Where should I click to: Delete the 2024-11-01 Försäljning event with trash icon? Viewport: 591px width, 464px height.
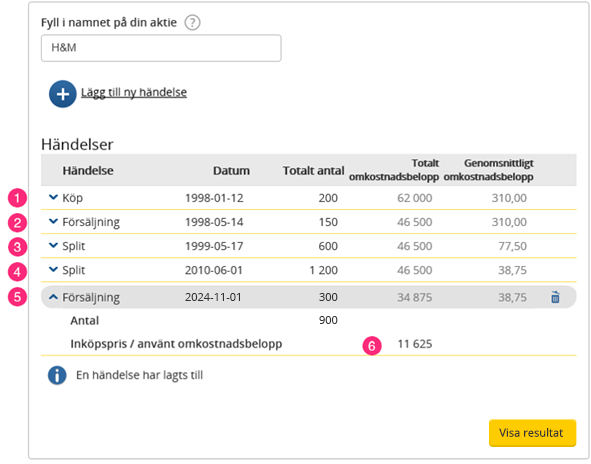tap(555, 297)
